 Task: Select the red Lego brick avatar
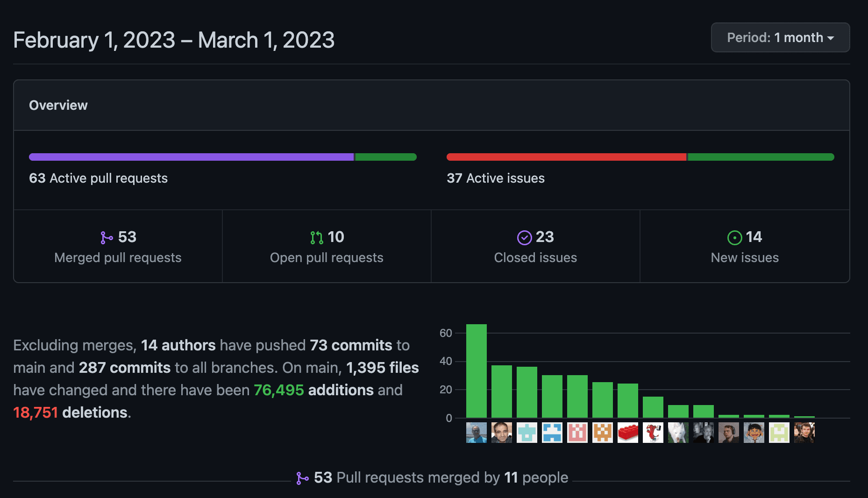pos(628,433)
